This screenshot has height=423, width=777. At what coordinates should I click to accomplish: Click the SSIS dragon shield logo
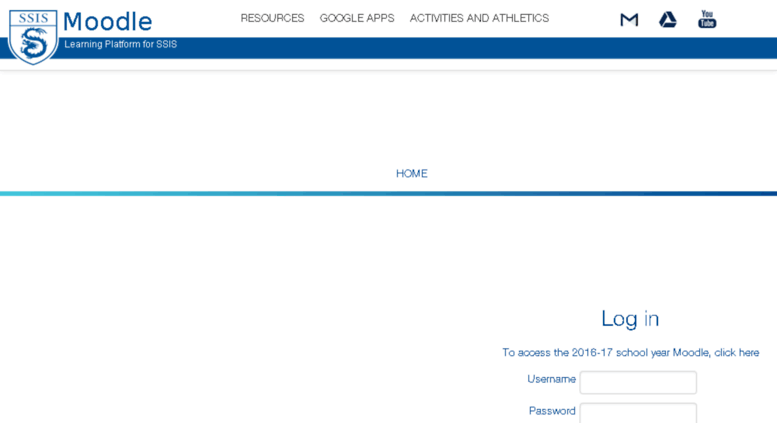click(x=33, y=37)
